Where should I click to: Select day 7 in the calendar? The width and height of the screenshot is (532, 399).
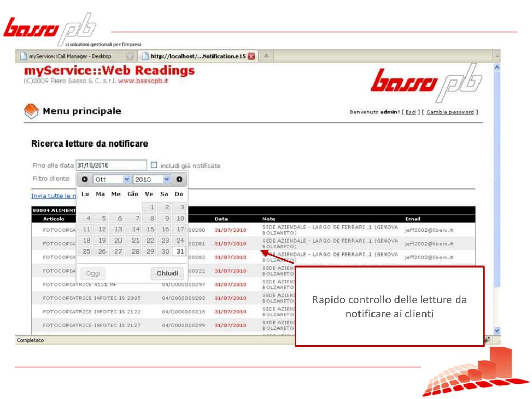point(134,218)
